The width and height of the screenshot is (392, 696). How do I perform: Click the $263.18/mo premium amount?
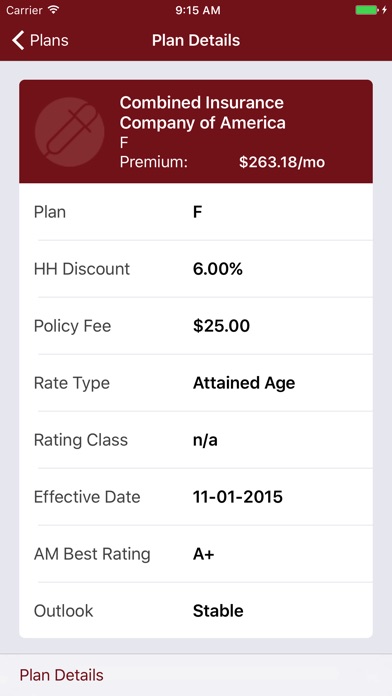(282, 162)
